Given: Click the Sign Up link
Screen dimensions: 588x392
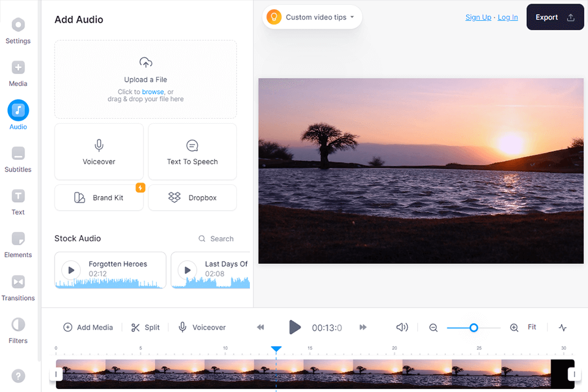Looking at the screenshot, I should point(478,17).
